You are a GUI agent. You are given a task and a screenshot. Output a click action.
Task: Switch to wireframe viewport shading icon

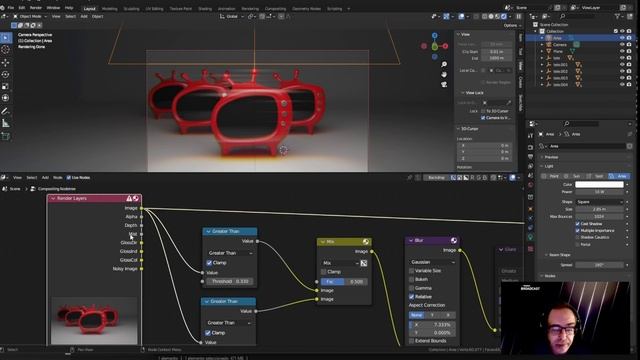pyautogui.click(x=484, y=16)
